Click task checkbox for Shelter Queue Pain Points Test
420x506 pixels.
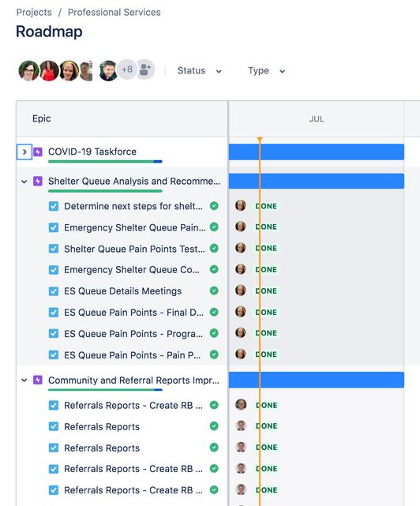click(x=54, y=249)
